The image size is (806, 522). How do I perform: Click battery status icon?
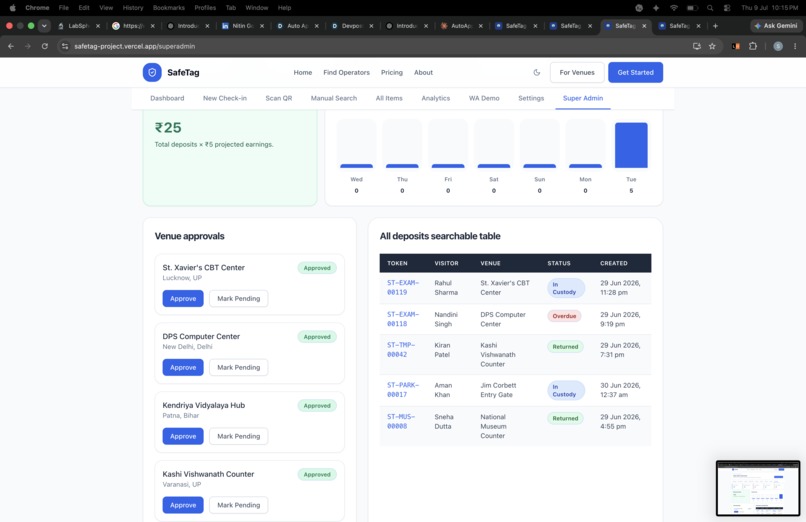[692, 8]
